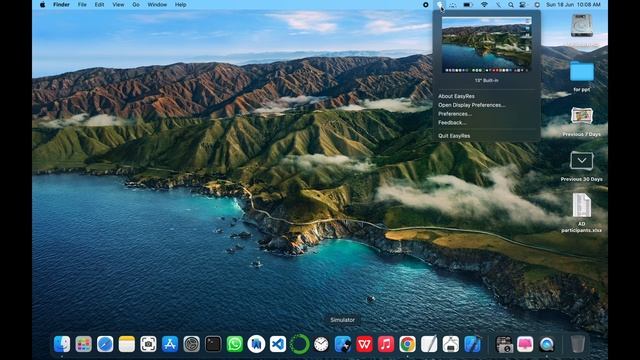Image resolution: width=640 pixels, height=360 pixels.
Task: Open the Window menu
Action: point(157,4)
